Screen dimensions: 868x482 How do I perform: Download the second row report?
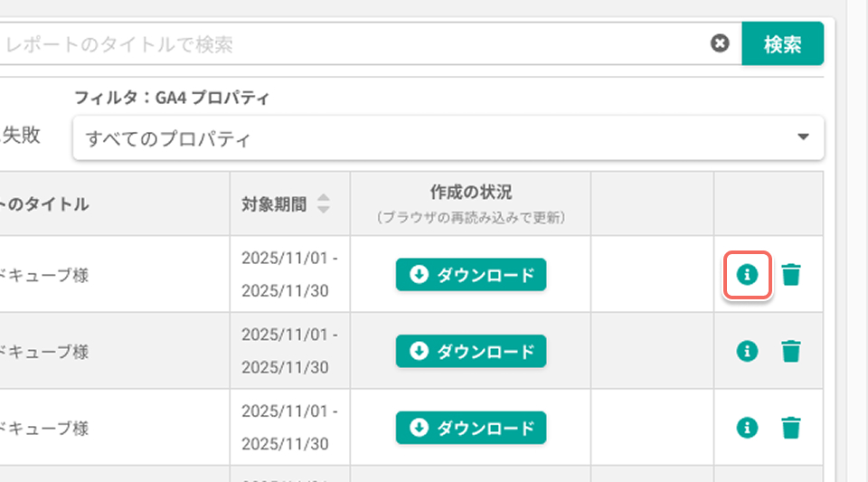point(470,351)
